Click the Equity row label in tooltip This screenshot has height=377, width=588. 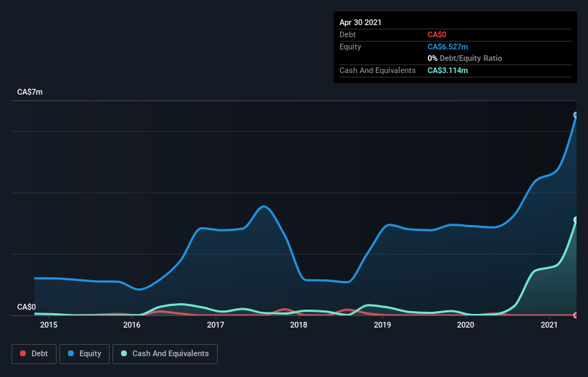point(350,47)
